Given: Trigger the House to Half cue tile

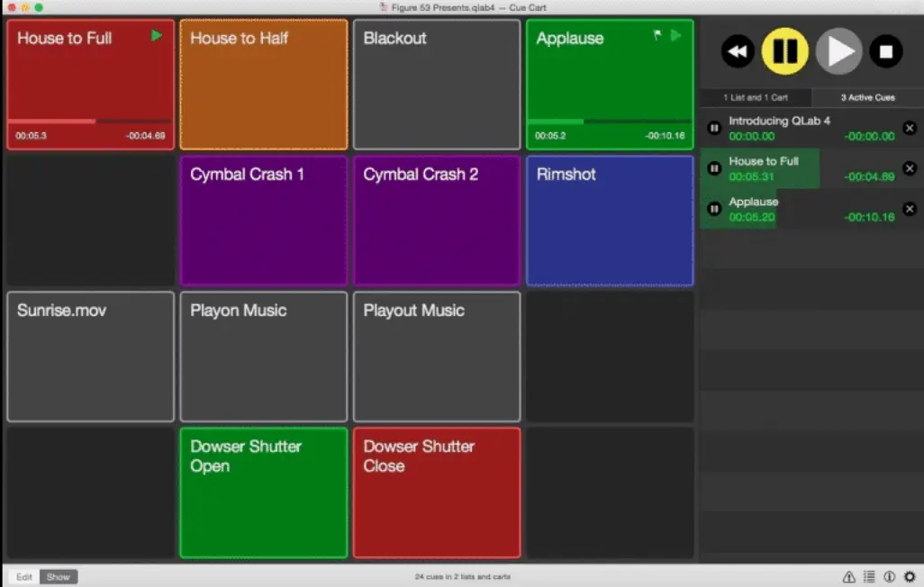Looking at the screenshot, I should tap(263, 85).
